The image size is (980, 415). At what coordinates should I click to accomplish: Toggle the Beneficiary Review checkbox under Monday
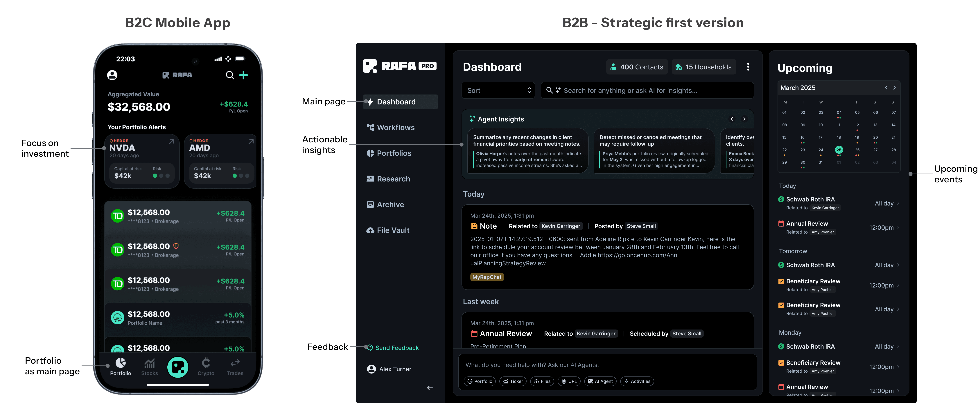781,363
